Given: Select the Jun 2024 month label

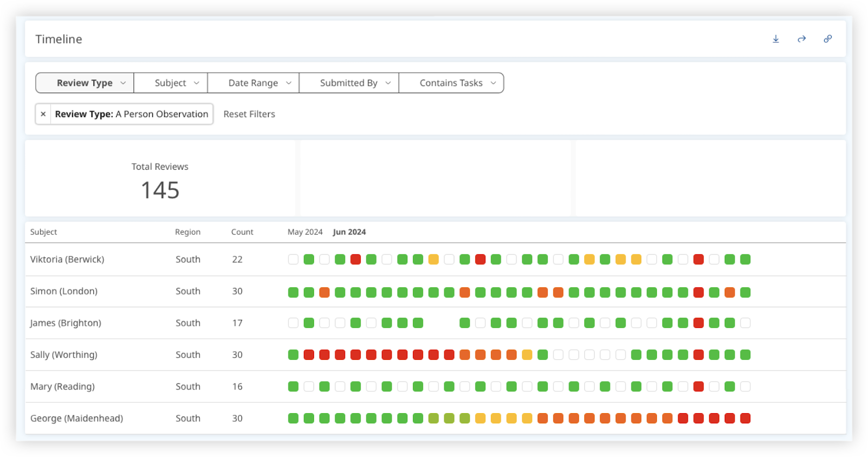Looking at the screenshot, I should (x=349, y=232).
